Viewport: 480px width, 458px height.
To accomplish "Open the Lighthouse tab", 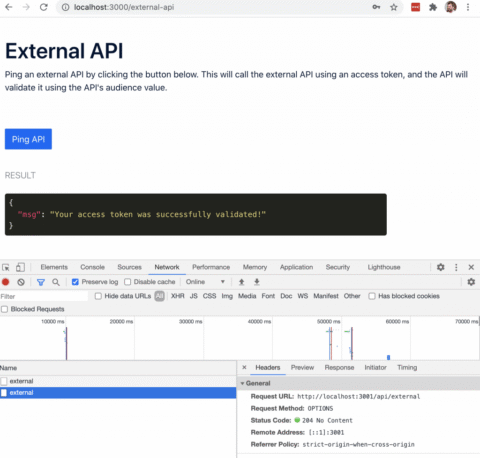I will 384,267.
